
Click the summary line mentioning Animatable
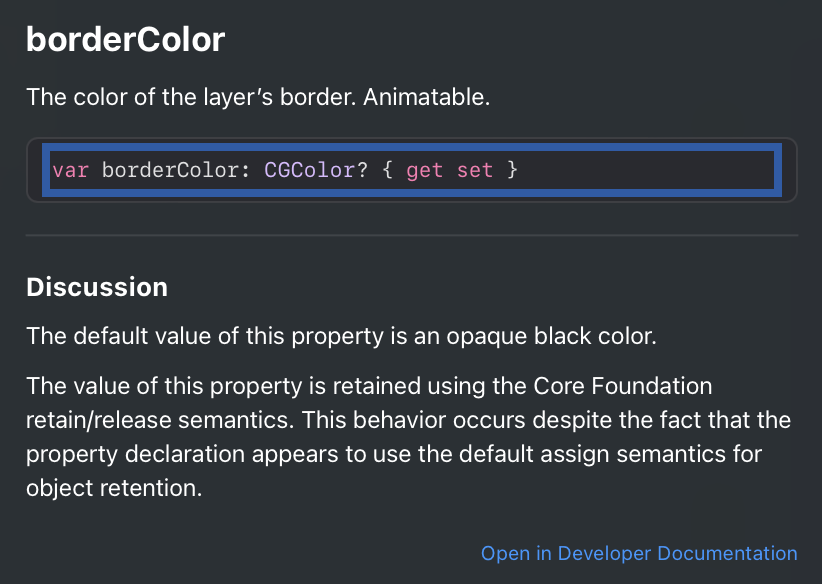(258, 97)
